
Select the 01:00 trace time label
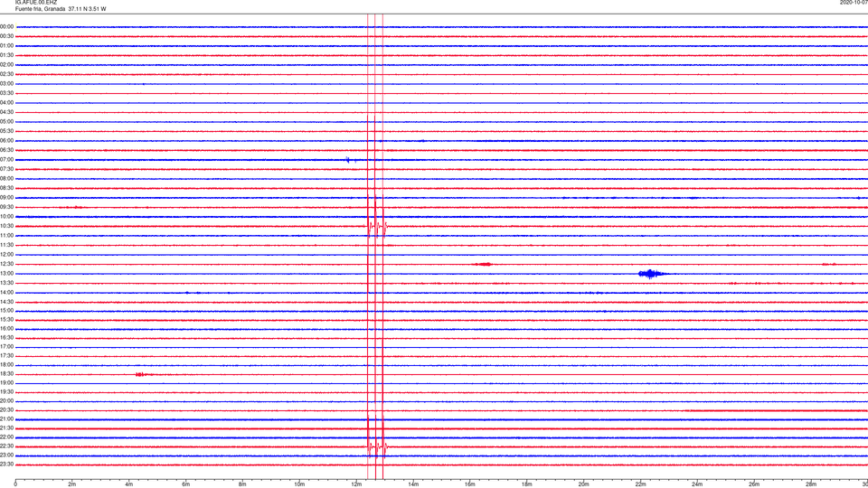click(6, 46)
